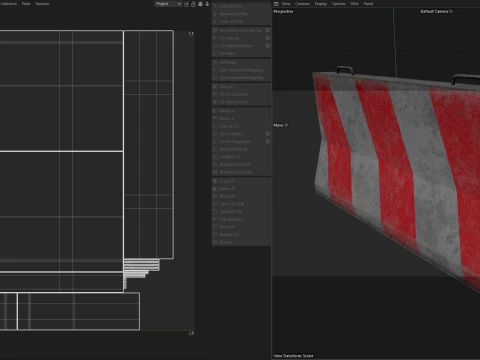Open the Textures menu
Screen dimensions: 480x360
[x=42, y=4]
